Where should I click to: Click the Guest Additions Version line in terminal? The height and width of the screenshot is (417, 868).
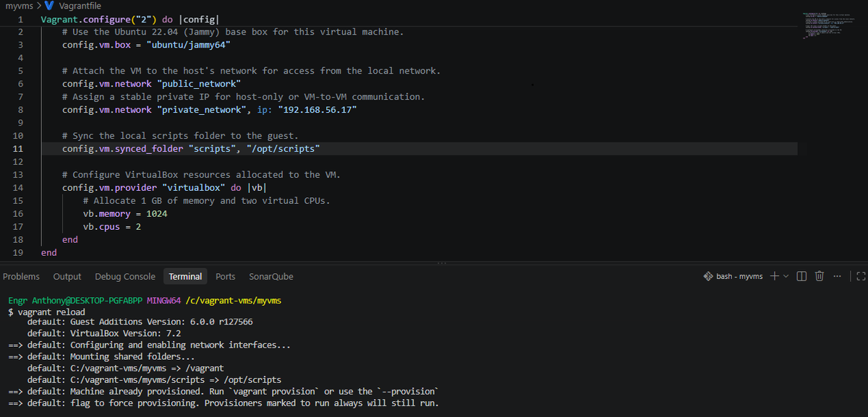[x=140, y=322]
